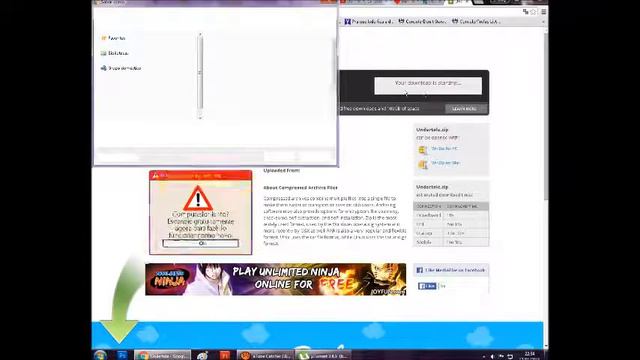Click the WinZip for Mac archive icon
This screenshot has height=360, width=640.
pos(422,164)
